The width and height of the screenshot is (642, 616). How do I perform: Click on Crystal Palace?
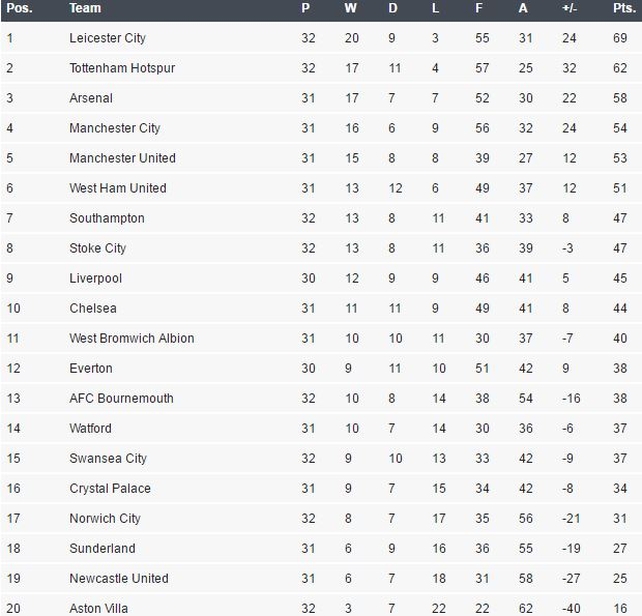[110, 489]
